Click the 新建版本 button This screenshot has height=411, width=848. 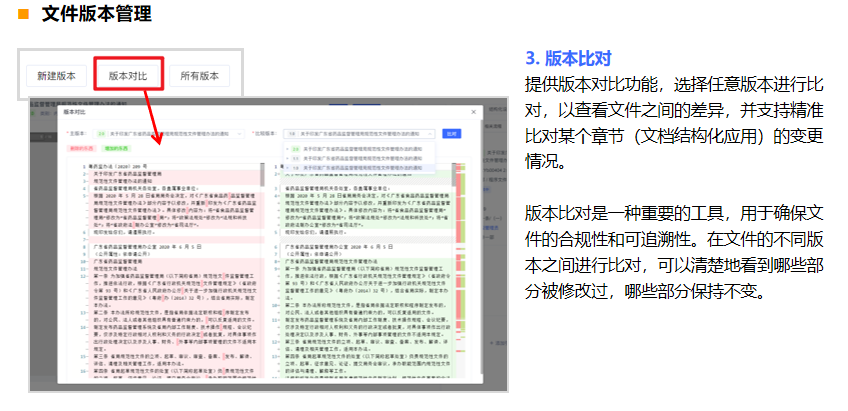coord(56,76)
